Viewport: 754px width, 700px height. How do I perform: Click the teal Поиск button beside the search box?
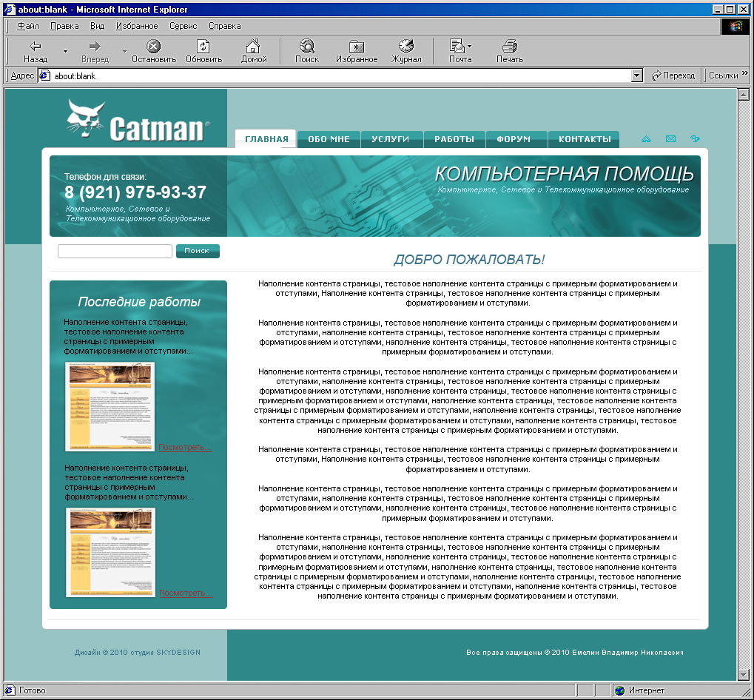[197, 251]
